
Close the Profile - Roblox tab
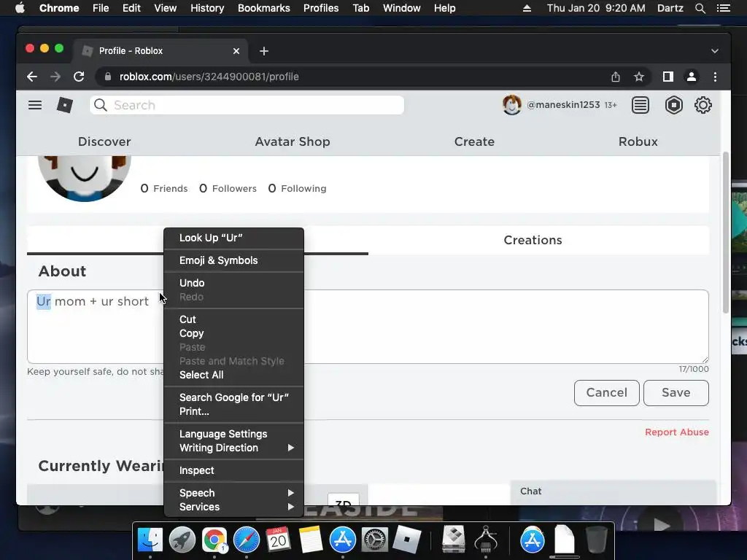236,51
